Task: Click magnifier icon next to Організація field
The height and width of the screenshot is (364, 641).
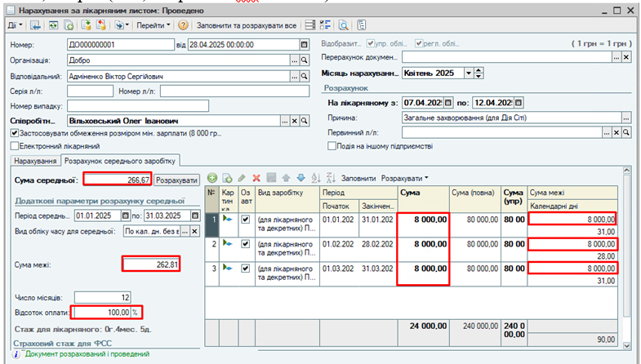Action: tap(304, 60)
